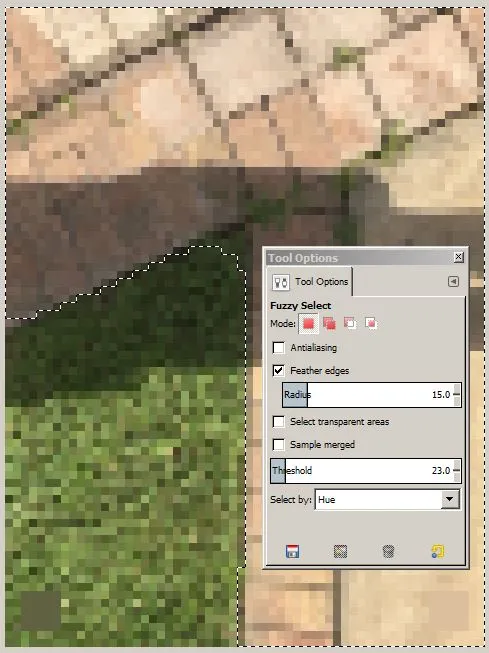Enable Select transparent areas checkbox
Screen dimensions: 489x653
[279, 421]
